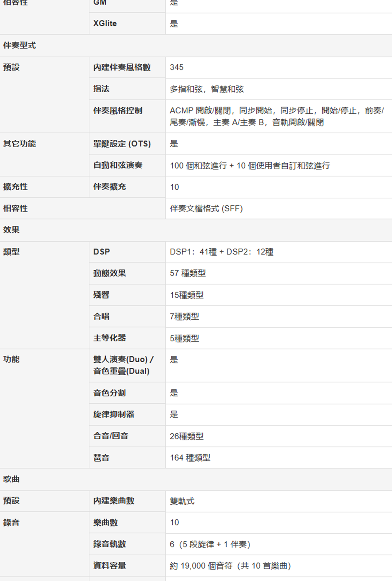Viewport: 392px width, 581px height.
Task: Select the 雙人演奏(Duo) / 音色重疊(Dual) label
Action: pyautogui.click(x=123, y=365)
